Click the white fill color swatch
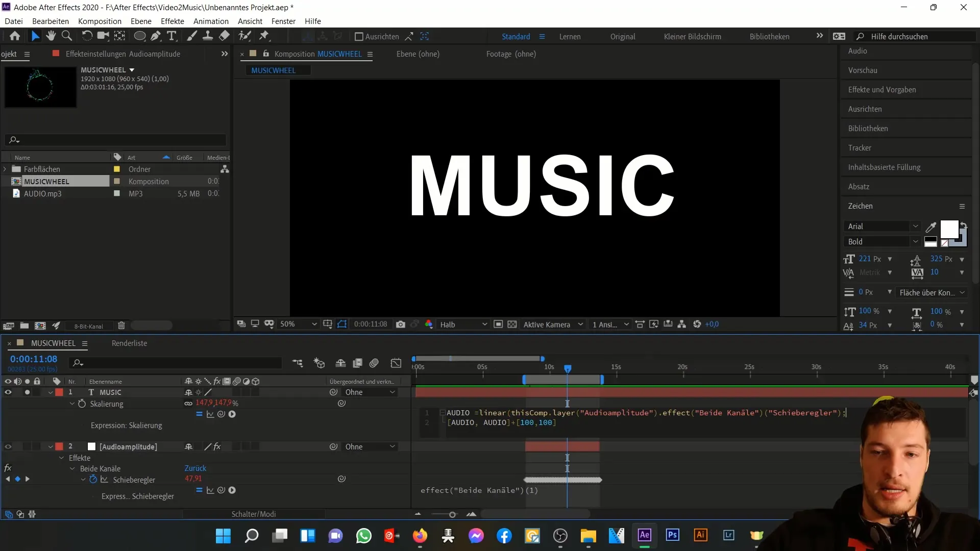Image resolution: width=980 pixels, height=551 pixels. [x=949, y=230]
